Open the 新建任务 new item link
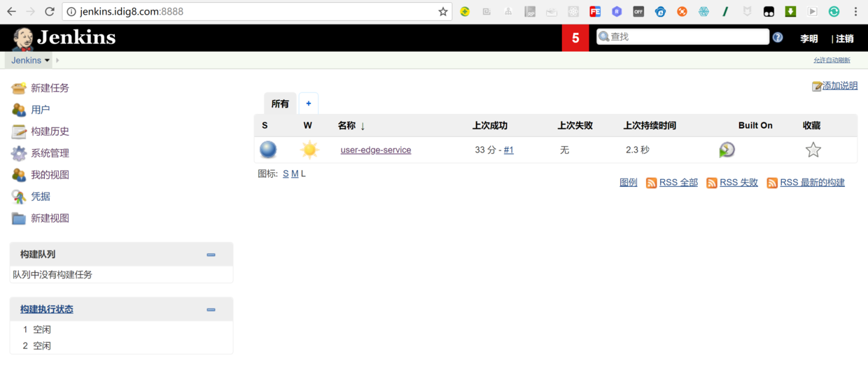Viewport: 868px width, 384px height. pyautogui.click(x=50, y=88)
